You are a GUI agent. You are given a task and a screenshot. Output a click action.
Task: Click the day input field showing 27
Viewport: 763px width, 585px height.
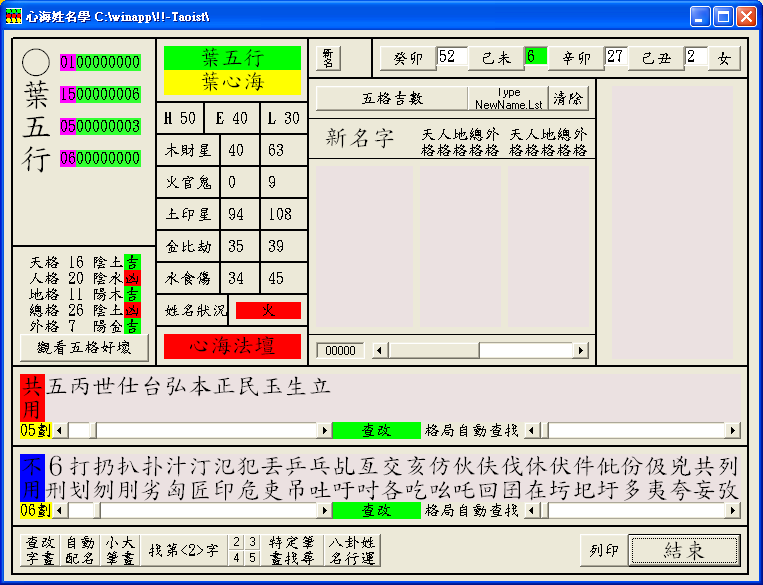click(616, 56)
